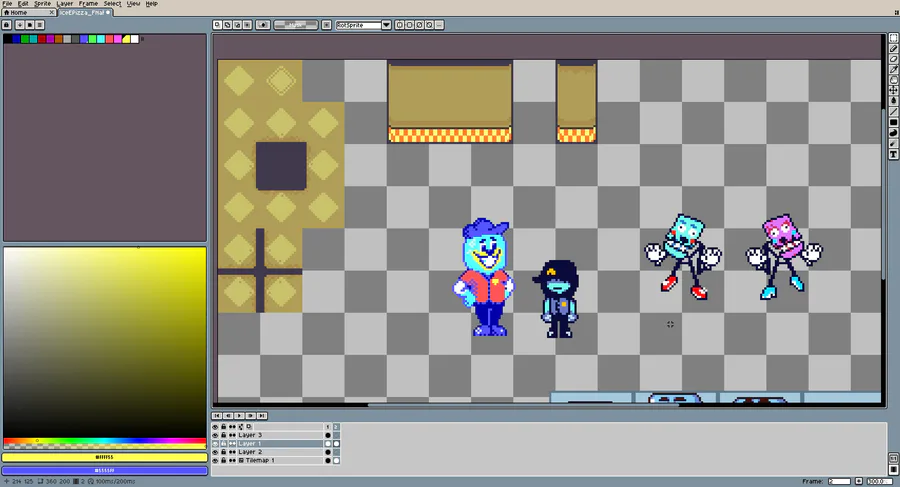Click the blue background color bar
The height and width of the screenshot is (487, 900).
point(104,470)
